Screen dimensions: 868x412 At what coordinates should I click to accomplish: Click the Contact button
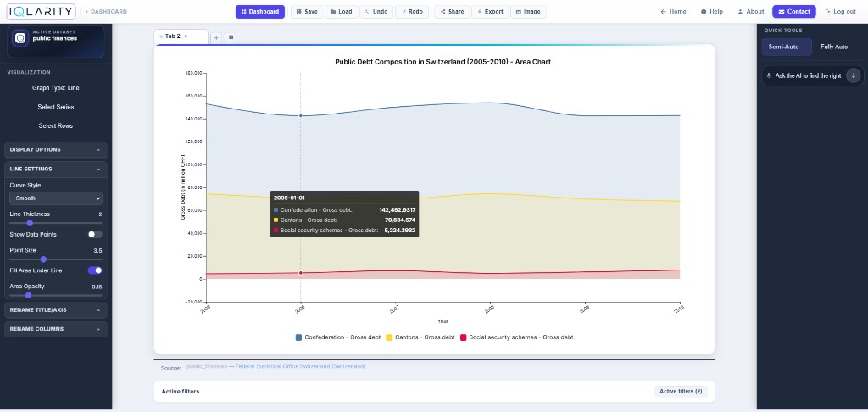(793, 12)
